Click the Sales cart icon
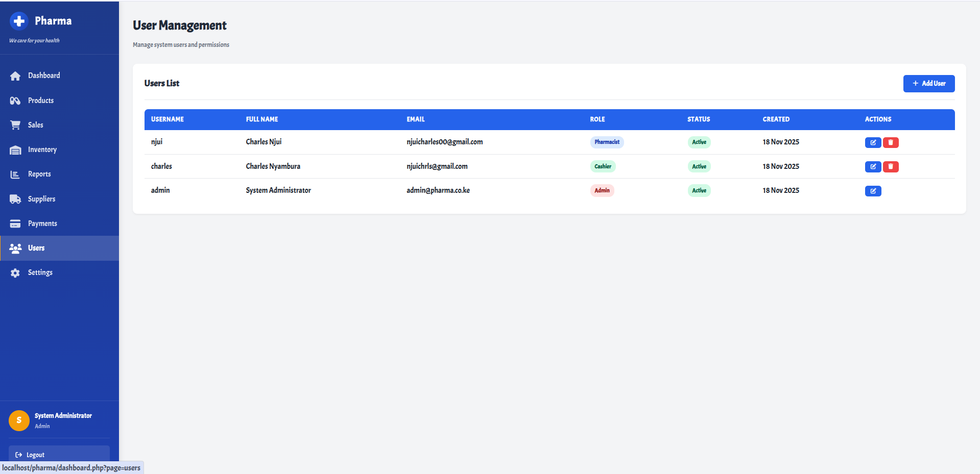 [15, 125]
